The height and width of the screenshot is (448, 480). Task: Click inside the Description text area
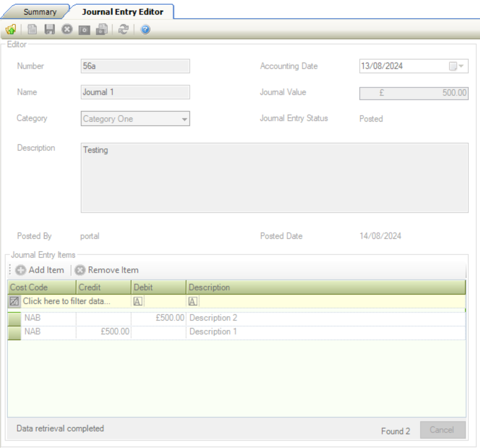pyautogui.click(x=274, y=177)
